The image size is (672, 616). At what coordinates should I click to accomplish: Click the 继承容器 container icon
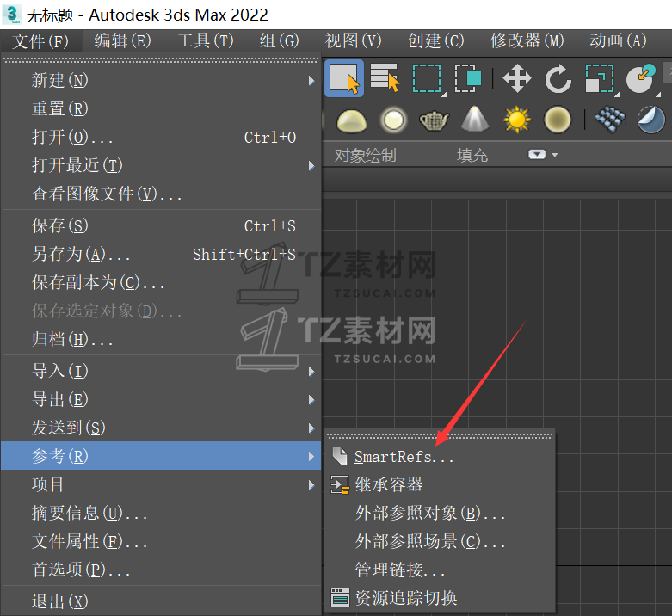coord(340,485)
